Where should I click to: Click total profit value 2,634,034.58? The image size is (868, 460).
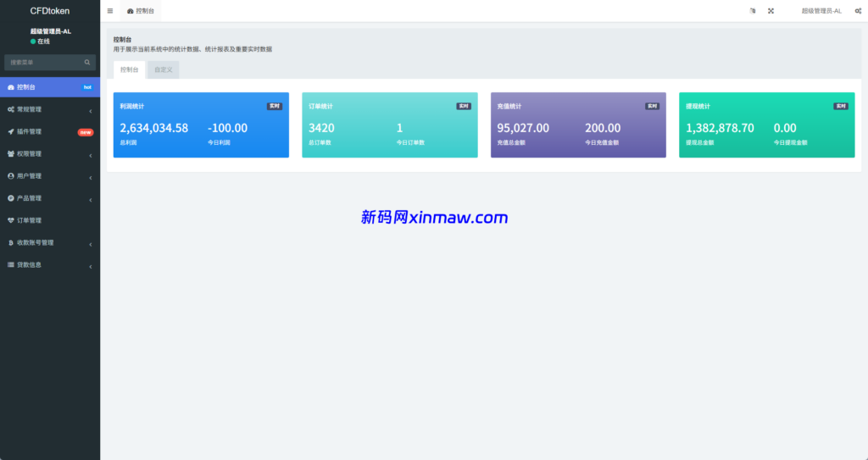154,128
